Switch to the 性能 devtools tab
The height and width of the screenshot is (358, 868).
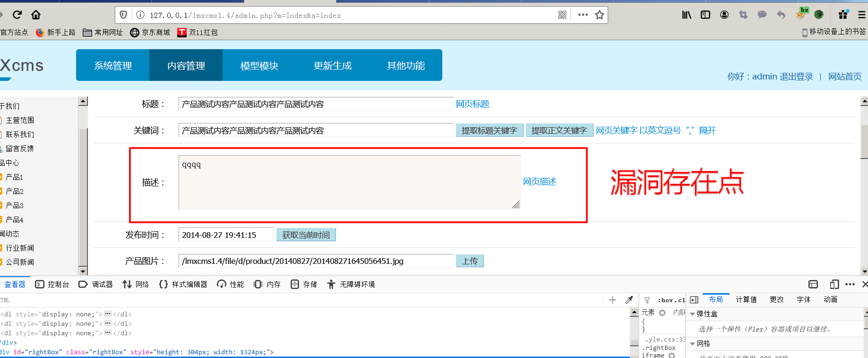(x=231, y=284)
